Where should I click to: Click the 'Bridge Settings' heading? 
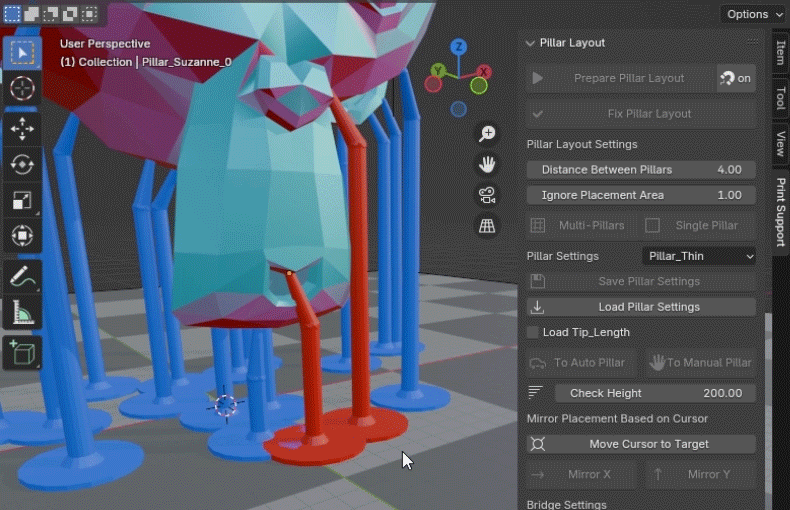tap(566, 504)
